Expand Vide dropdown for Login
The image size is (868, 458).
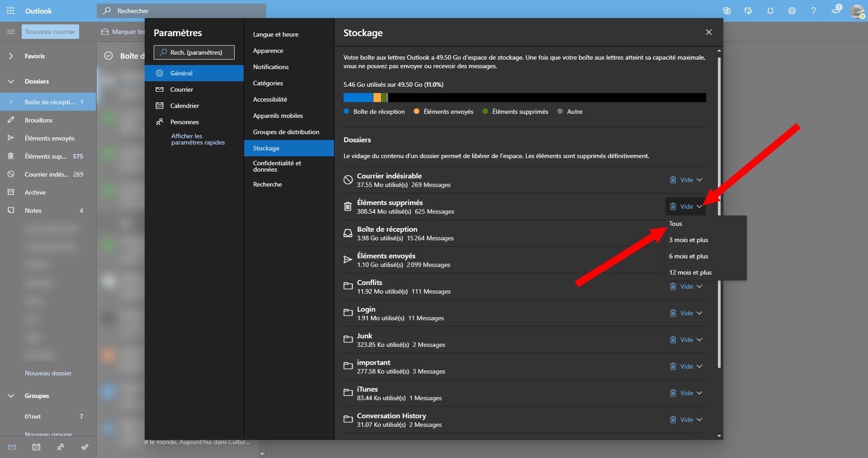[x=699, y=313]
